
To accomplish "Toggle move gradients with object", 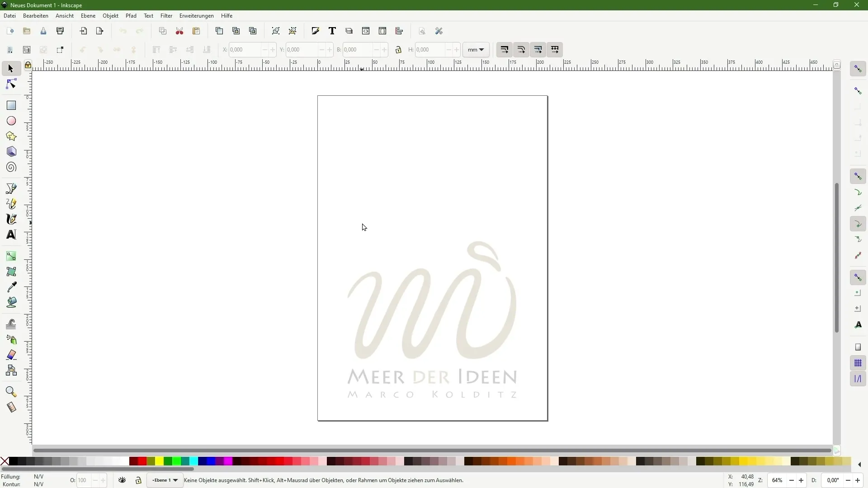I will [x=538, y=50].
